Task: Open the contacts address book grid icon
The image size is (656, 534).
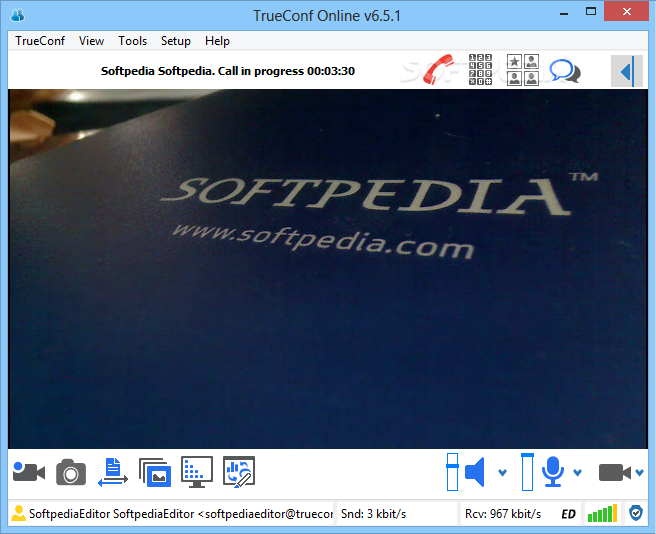Action: [523, 70]
